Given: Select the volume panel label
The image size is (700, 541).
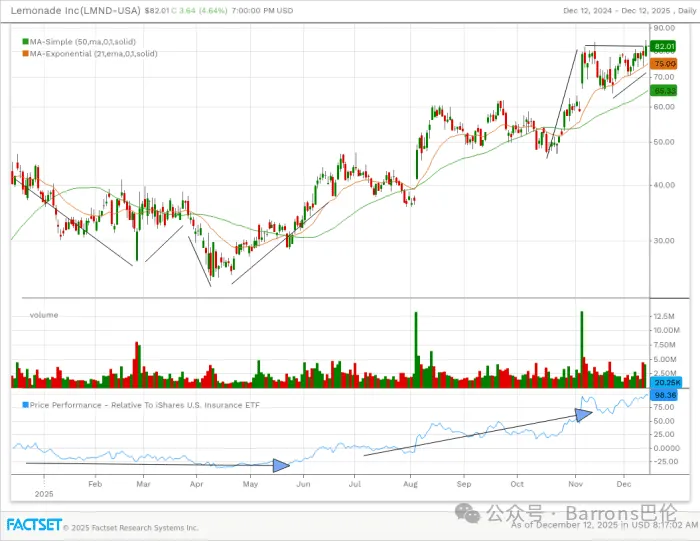Looking at the screenshot, I should 43,315.
